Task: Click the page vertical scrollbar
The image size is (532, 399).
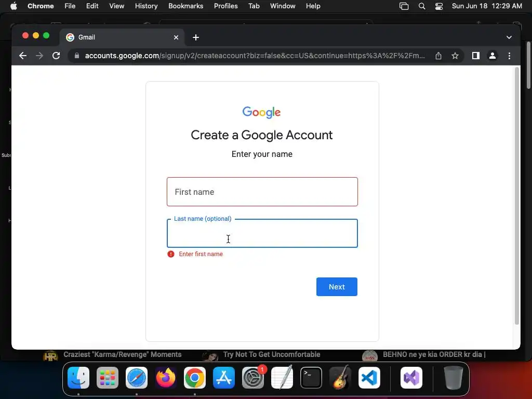Action: [x=517, y=196]
